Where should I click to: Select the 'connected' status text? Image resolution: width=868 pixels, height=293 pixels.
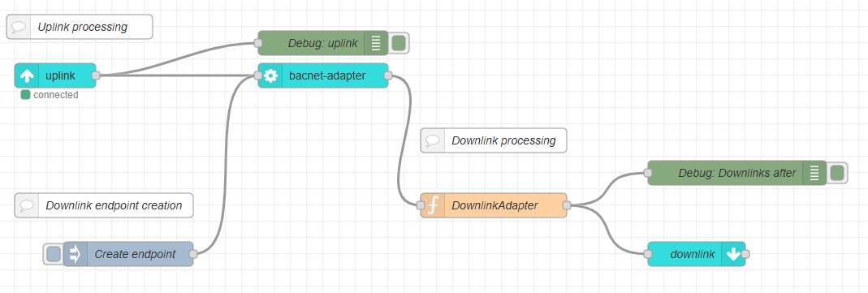click(55, 94)
